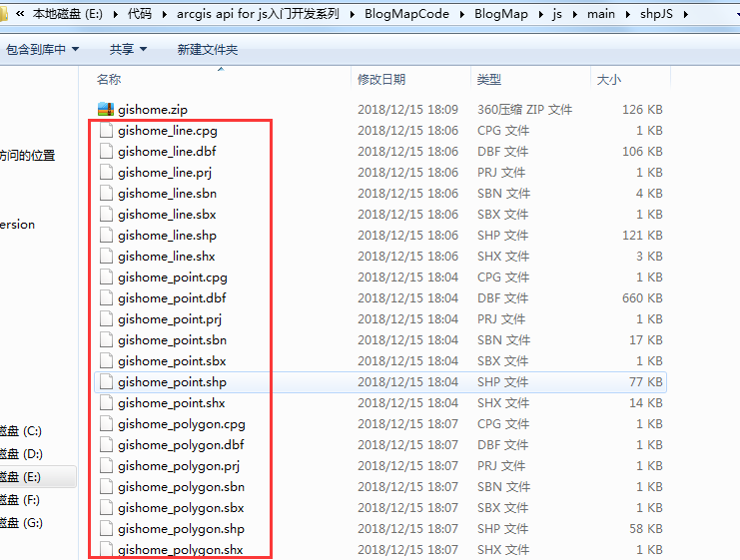Image resolution: width=740 pixels, height=560 pixels.
Task: Select drive (E:) in navigation pane
Action: point(20,477)
